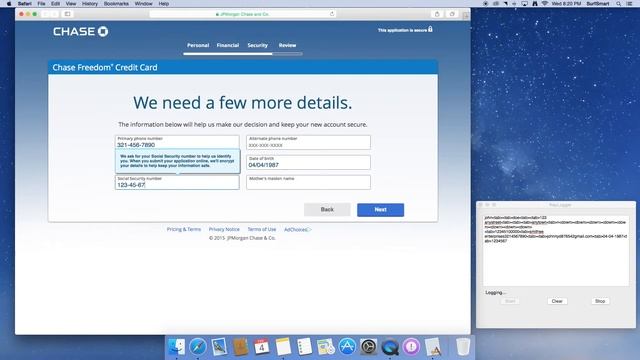Open the Bookmarks menu
The image size is (640, 360).
click(x=116, y=4)
